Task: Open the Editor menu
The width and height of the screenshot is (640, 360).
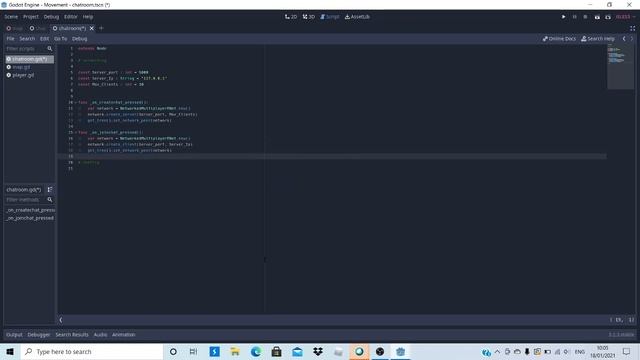Action: click(x=71, y=17)
